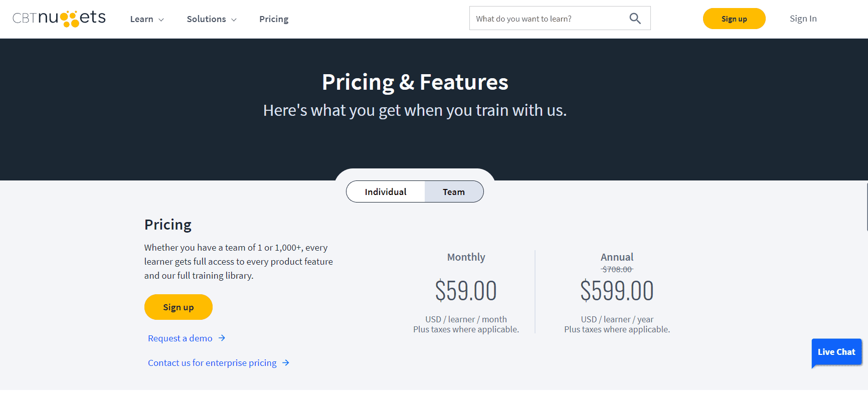
Task: Open the Pricing menu item
Action: [x=274, y=19]
